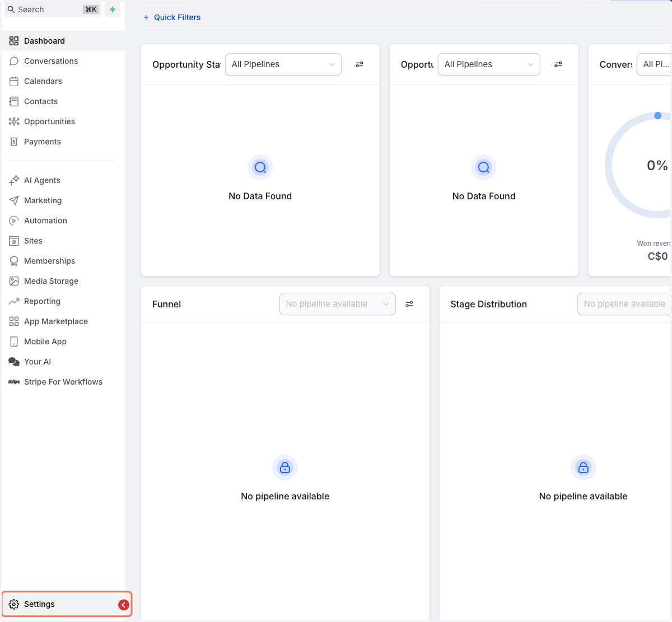Click the Media Storage image icon

[x=14, y=281]
